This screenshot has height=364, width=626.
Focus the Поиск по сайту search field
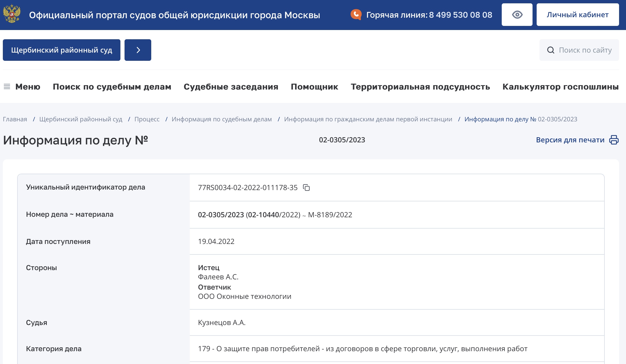click(x=579, y=50)
